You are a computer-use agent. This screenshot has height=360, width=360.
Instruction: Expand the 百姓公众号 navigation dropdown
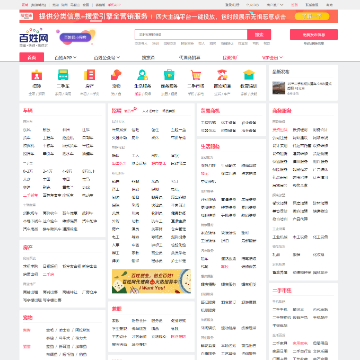[107, 58]
